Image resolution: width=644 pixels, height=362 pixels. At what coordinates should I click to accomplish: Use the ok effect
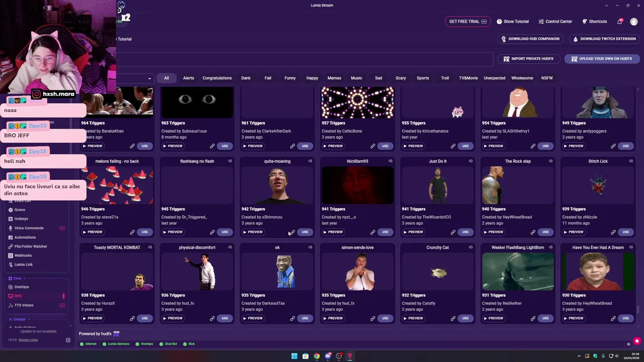pyautogui.click(x=305, y=318)
